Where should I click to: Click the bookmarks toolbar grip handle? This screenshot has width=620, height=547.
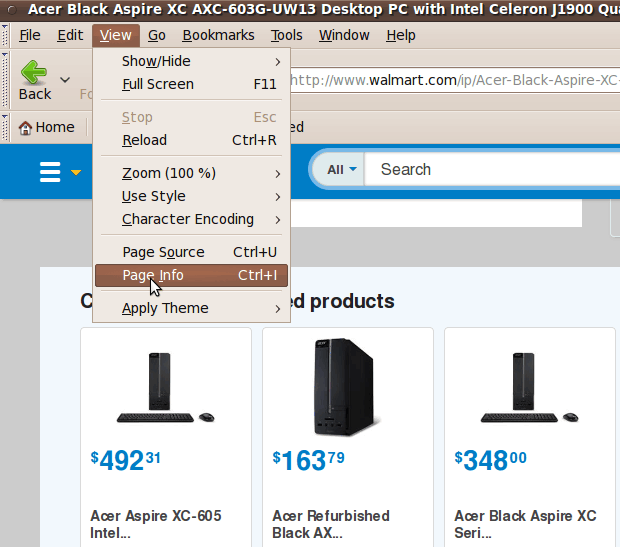(5, 127)
